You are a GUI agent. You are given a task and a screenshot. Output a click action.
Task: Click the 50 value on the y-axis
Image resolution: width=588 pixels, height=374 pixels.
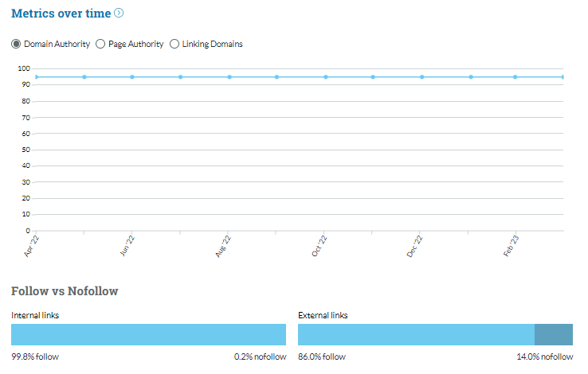click(25, 150)
